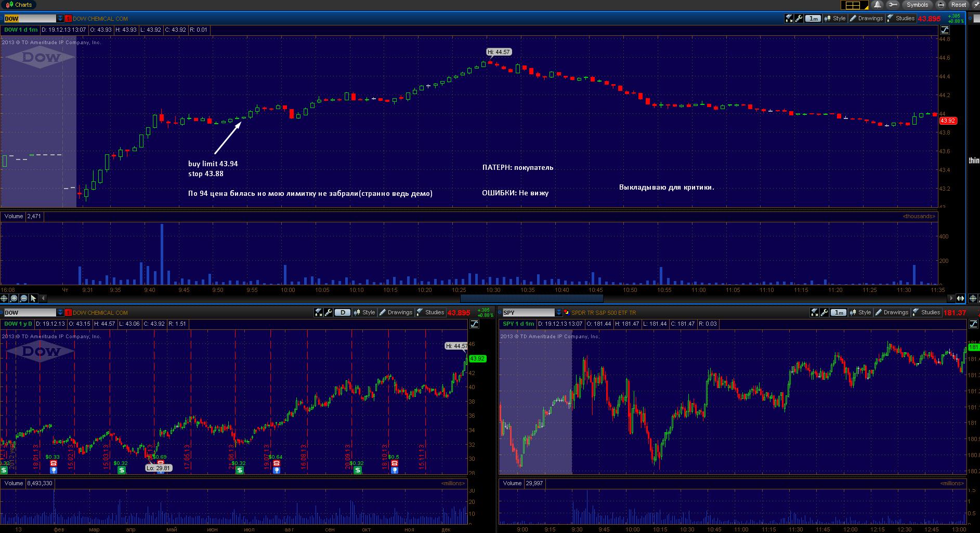
Task: Zoom in with magnifier plus icon
Action: pyautogui.click(x=14, y=299)
